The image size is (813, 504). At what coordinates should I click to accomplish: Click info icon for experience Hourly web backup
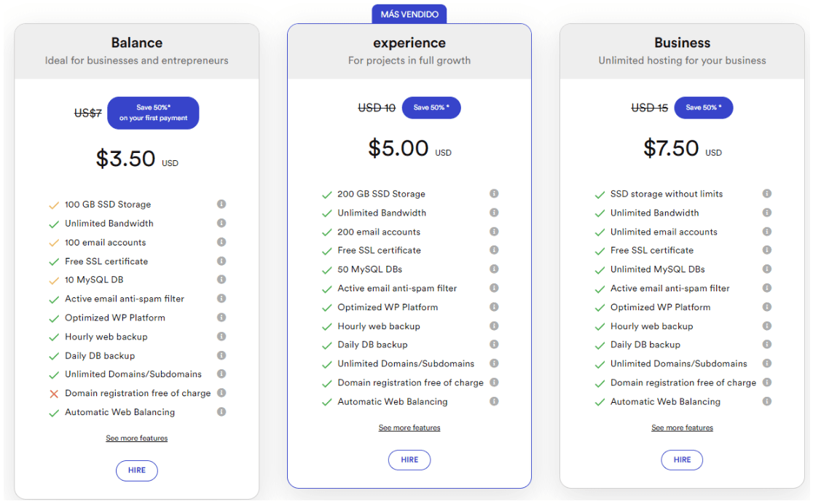(494, 326)
